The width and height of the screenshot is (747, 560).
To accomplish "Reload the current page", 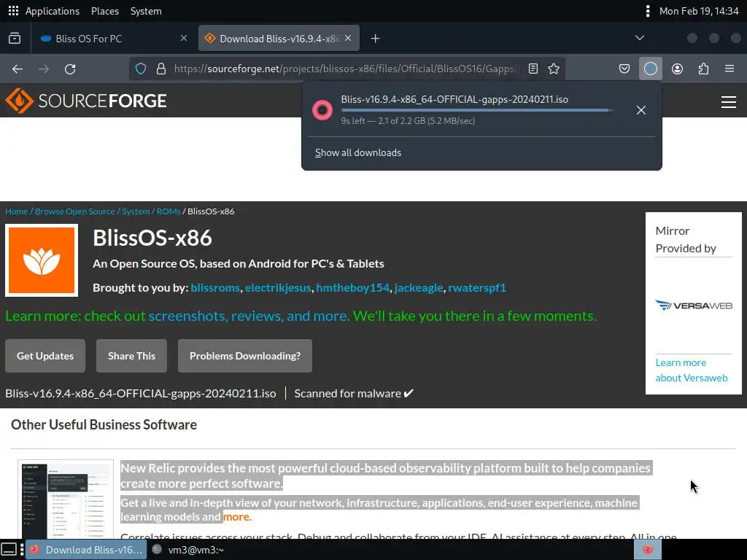I will point(70,69).
